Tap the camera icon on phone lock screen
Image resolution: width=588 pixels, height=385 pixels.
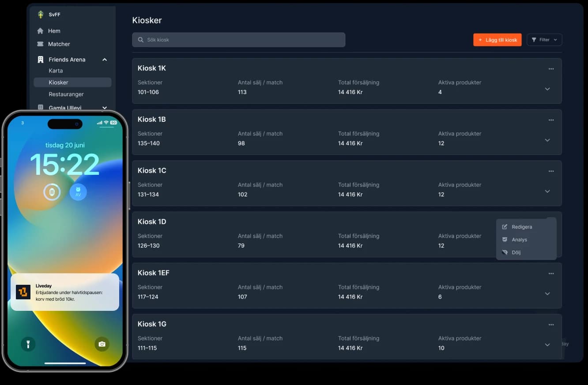tap(102, 344)
